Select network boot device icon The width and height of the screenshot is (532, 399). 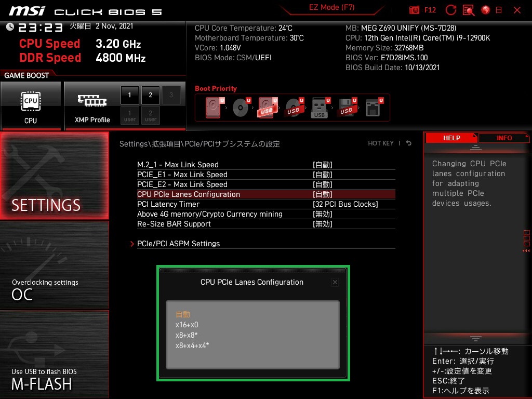pyautogui.click(x=373, y=108)
